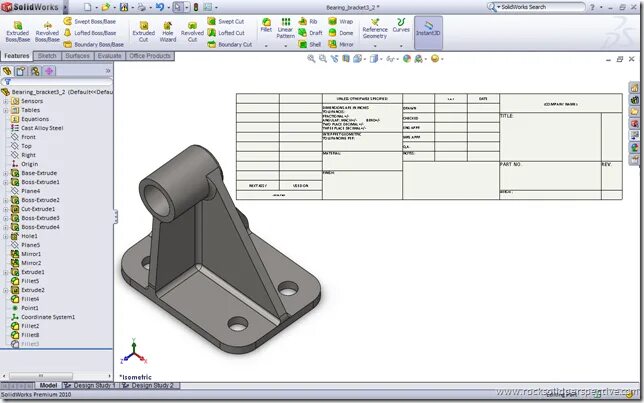Open the Curves tool
Screen dimensions: 644x403
(401, 25)
